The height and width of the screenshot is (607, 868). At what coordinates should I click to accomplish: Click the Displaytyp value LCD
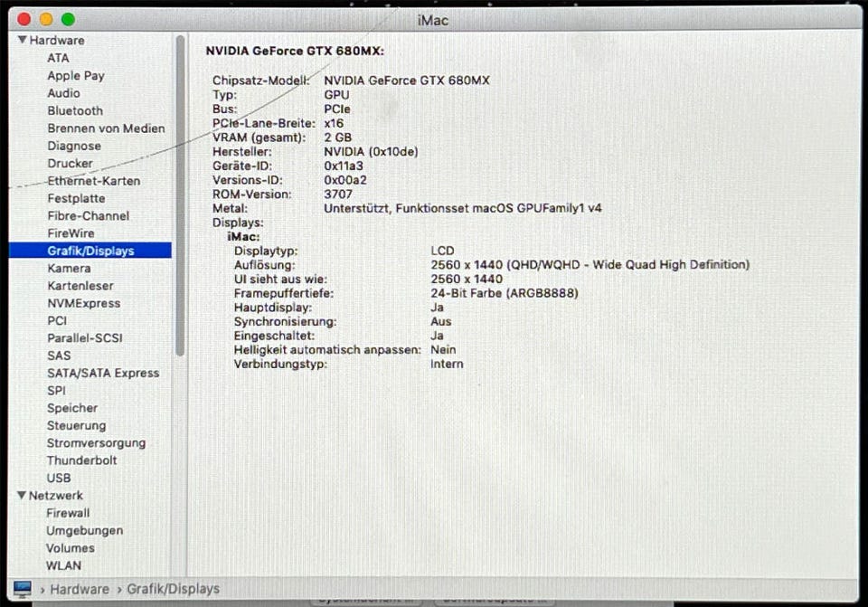tap(442, 251)
